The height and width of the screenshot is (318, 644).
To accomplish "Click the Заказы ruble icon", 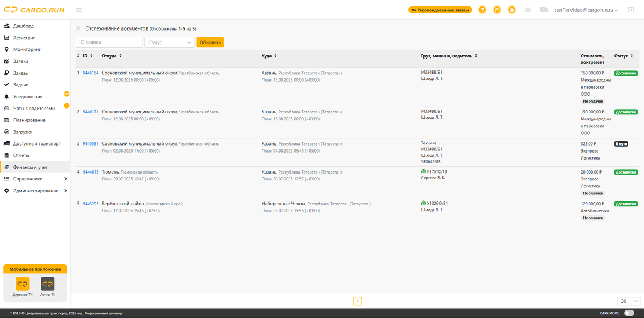I will point(6,73).
